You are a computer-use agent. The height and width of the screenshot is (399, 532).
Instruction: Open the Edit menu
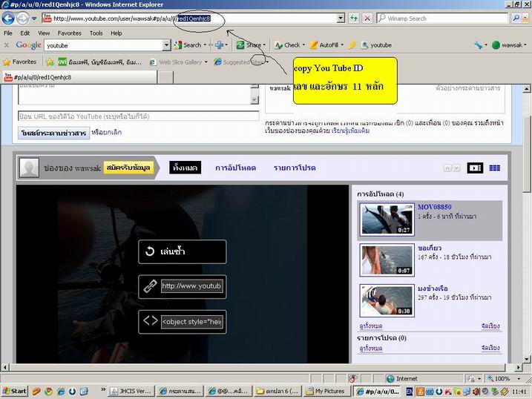tap(24, 33)
